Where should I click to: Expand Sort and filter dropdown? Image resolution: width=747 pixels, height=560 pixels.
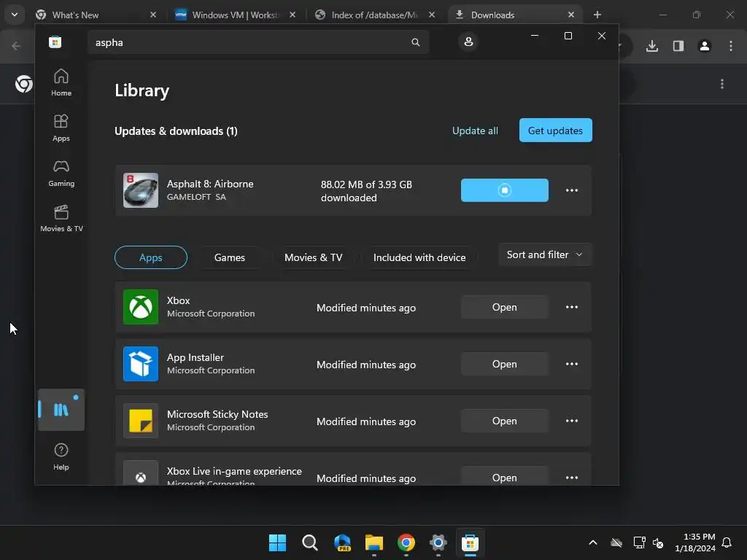click(x=545, y=254)
